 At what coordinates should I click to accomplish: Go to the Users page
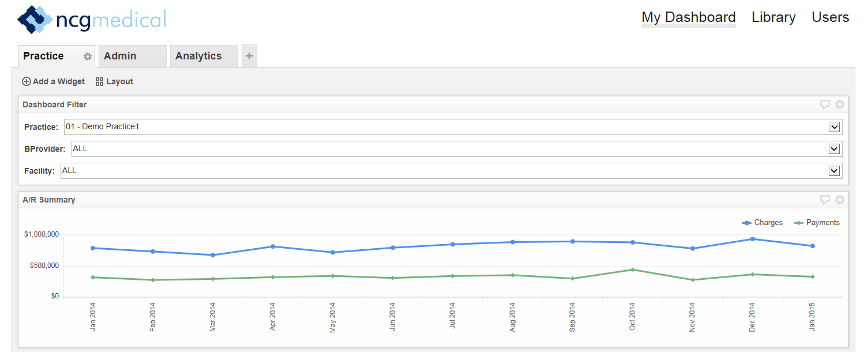[830, 17]
